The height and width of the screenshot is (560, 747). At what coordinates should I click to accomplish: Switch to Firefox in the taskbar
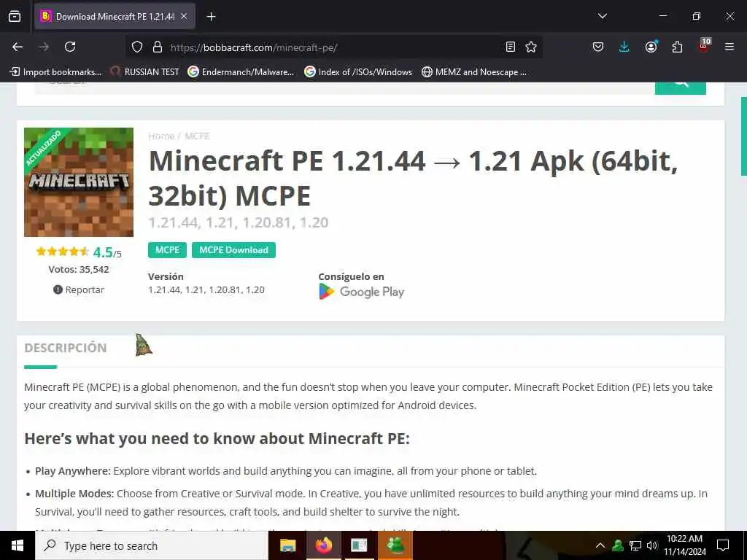pos(323,545)
